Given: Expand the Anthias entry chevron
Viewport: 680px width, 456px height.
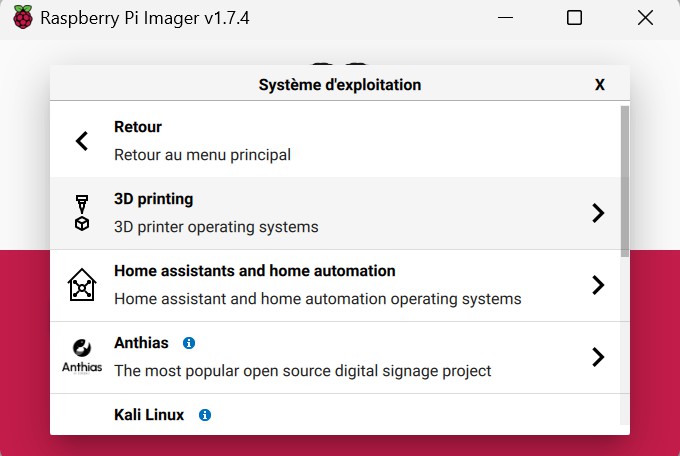Looking at the screenshot, I should click(x=598, y=357).
